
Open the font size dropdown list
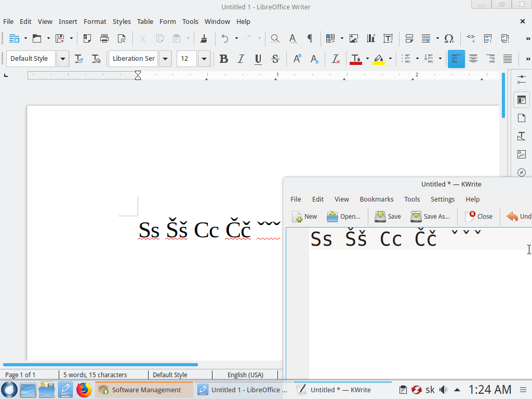tap(204, 59)
